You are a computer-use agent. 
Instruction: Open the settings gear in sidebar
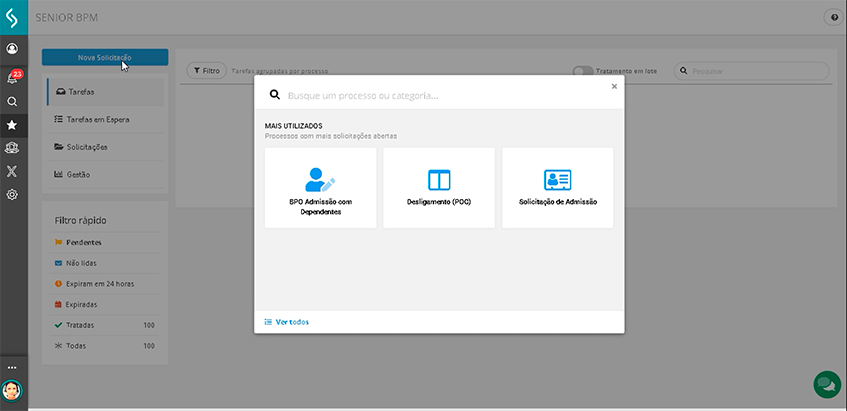12,194
